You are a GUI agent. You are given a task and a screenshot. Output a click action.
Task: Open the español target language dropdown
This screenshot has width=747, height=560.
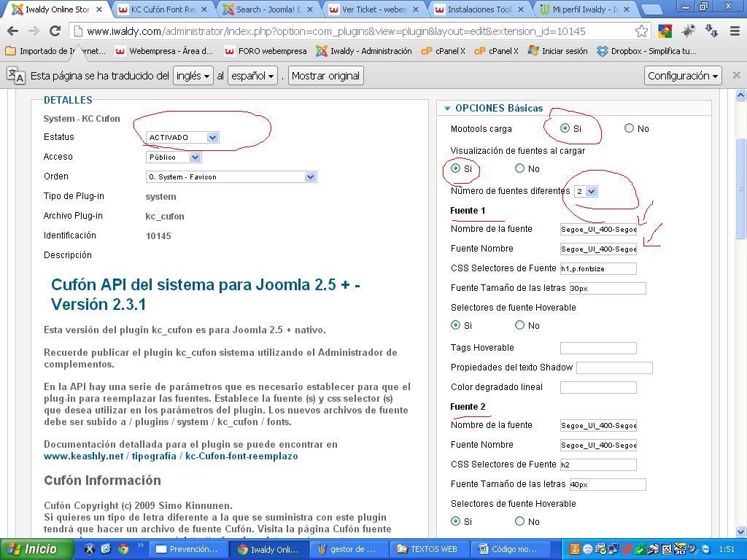pyautogui.click(x=252, y=76)
